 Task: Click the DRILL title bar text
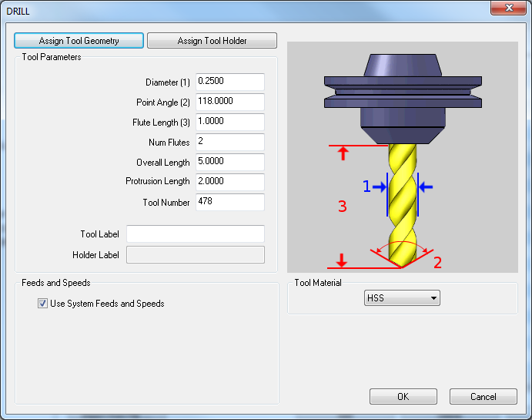pyautogui.click(x=18, y=12)
